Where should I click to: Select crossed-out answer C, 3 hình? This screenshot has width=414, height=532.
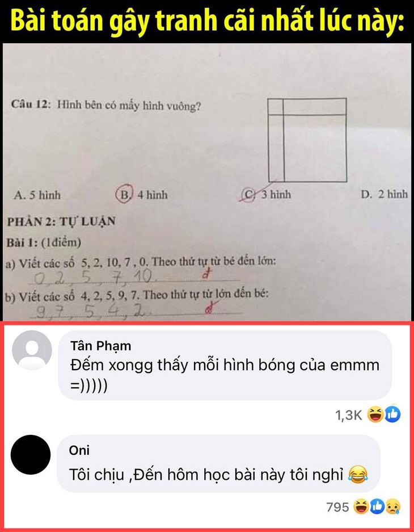pyautogui.click(x=266, y=194)
